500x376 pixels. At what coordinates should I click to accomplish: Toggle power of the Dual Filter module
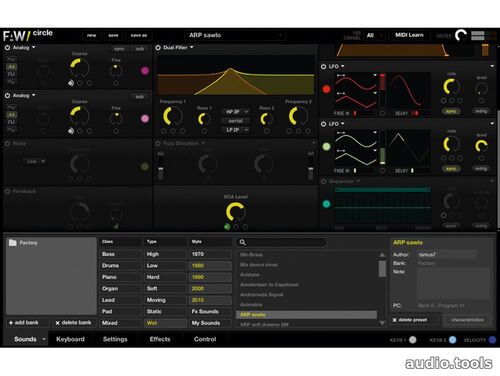point(158,48)
